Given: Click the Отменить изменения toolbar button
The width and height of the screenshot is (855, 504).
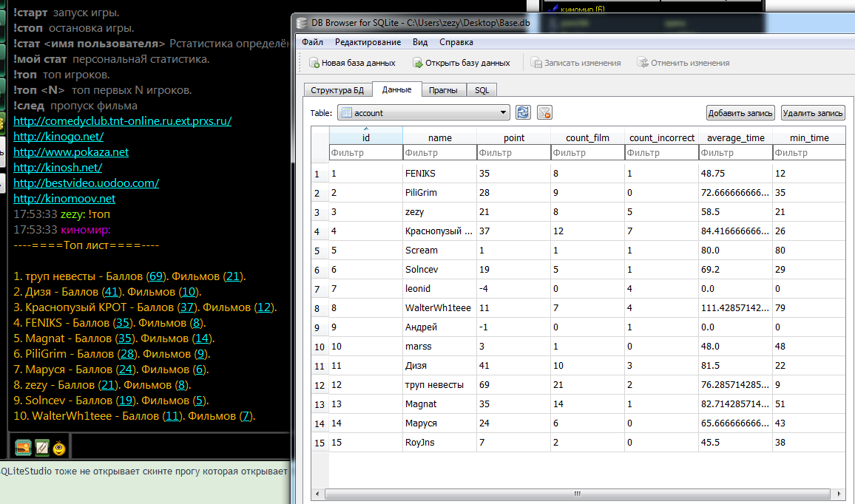Looking at the screenshot, I should tap(683, 63).
